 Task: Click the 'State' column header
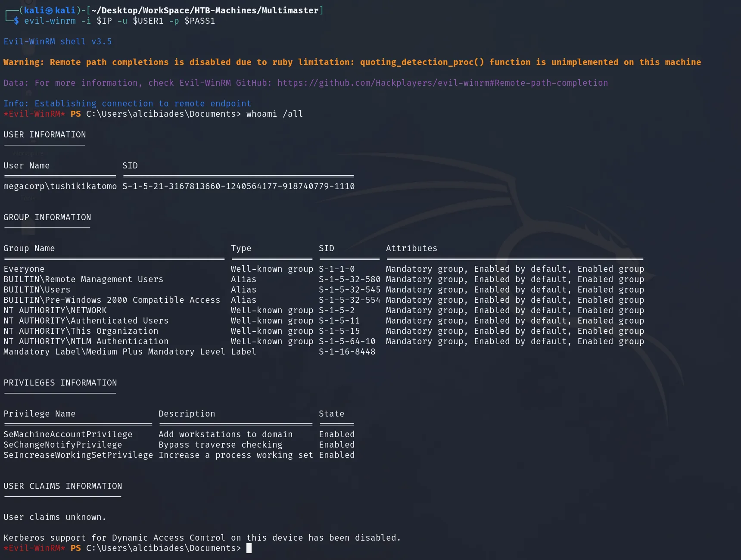coord(332,414)
